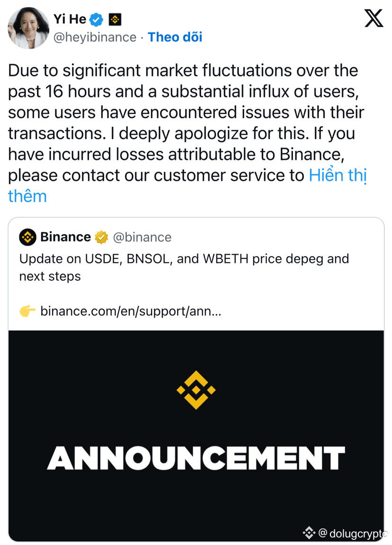The height and width of the screenshot is (545, 392).
Task: Open the X logo in the corner
Action: [x=374, y=19]
